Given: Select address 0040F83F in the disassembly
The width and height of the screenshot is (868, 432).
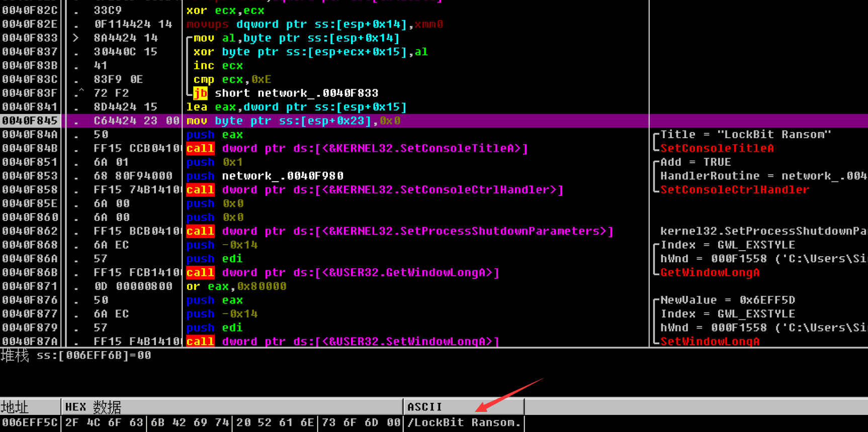Looking at the screenshot, I should click(30, 93).
